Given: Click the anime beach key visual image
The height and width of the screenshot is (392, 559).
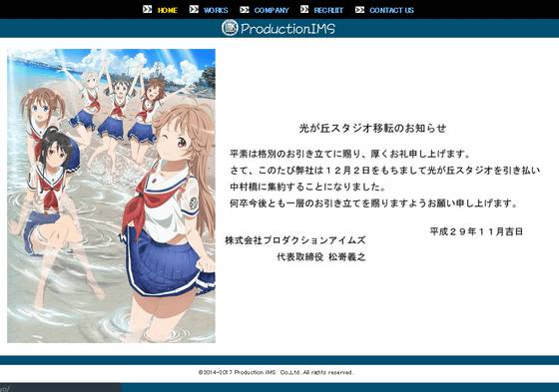Looking at the screenshot, I should point(111,196).
